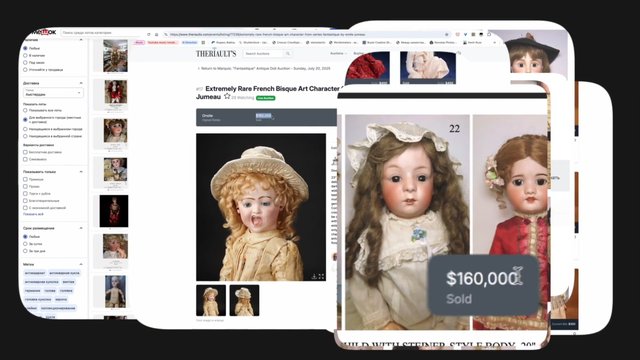Click the red mineral thumbnail in back window
640x360 pixels.
point(367,68)
